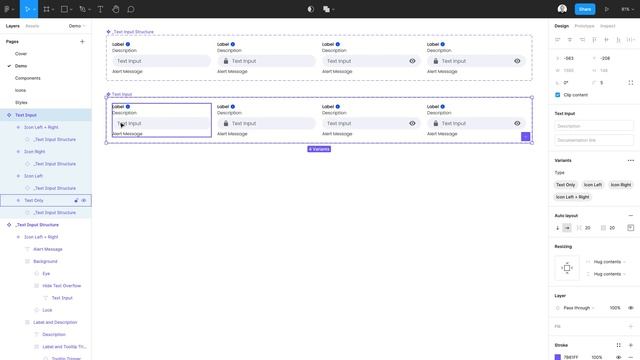Hide the Text Only layer

click(x=84, y=200)
